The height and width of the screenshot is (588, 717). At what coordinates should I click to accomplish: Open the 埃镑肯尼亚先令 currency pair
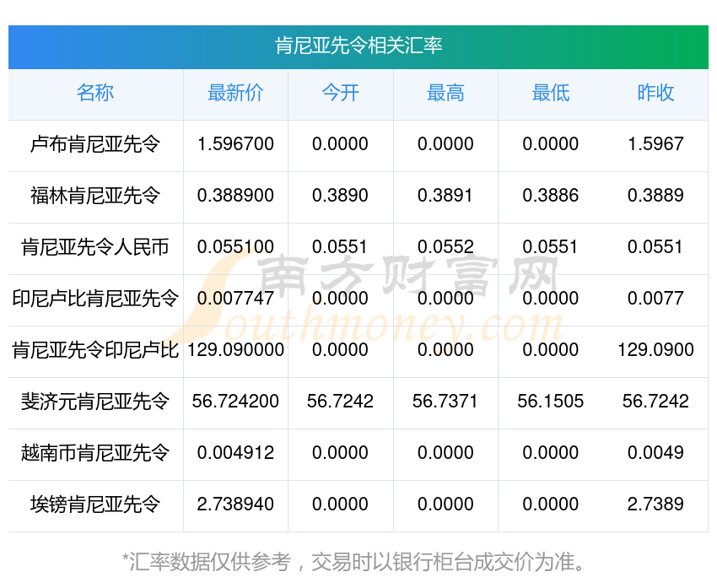point(95,504)
